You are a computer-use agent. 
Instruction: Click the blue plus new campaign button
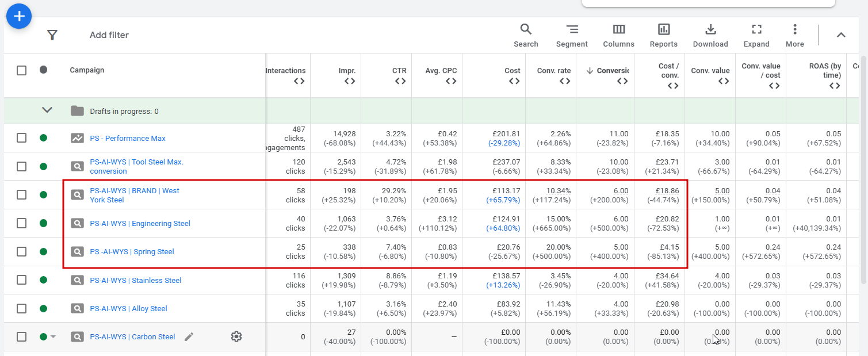coord(19,16)
